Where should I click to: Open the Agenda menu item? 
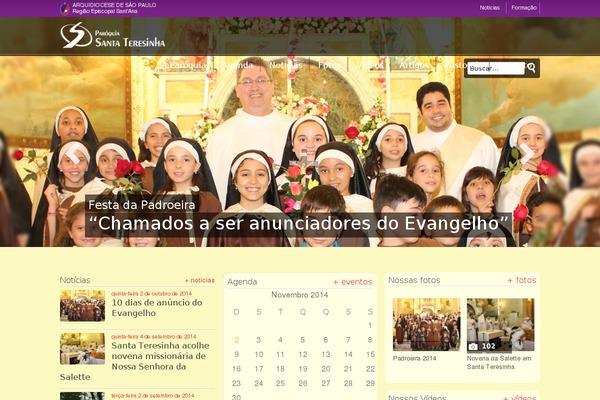click(x=238, y=65)
